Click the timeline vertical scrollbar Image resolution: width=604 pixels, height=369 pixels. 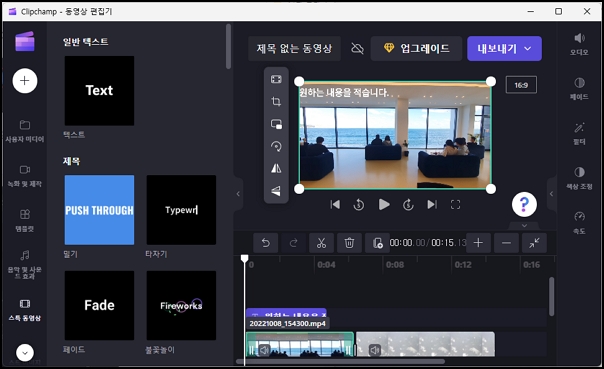[552, 297]
